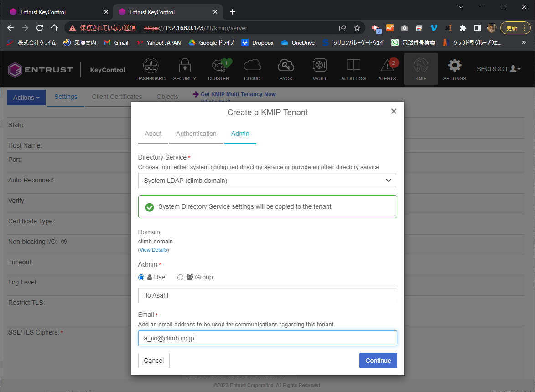The width and height of the screenshot is (535, 392).
Task: Close the Create a KMIP Tenant dialog
Action: (x=394, y=112)
